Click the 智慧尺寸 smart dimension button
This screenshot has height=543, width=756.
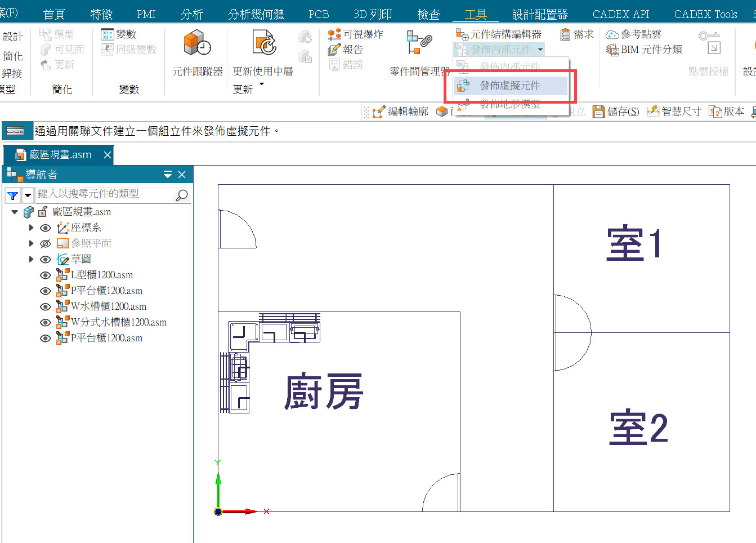674,112
